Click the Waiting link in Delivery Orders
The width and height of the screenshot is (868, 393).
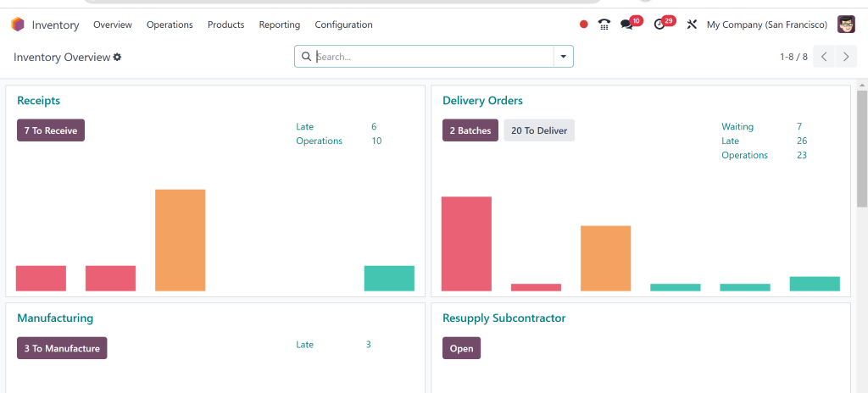[737, 127]
